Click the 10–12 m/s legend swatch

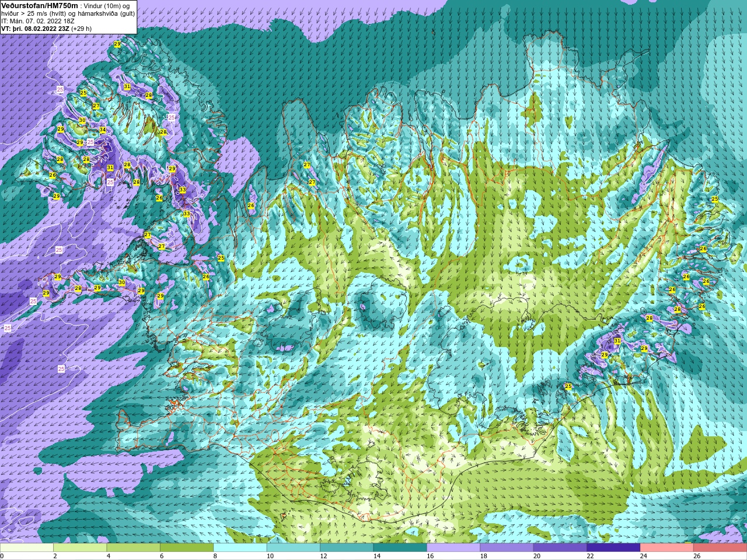[x=294, y=548]
